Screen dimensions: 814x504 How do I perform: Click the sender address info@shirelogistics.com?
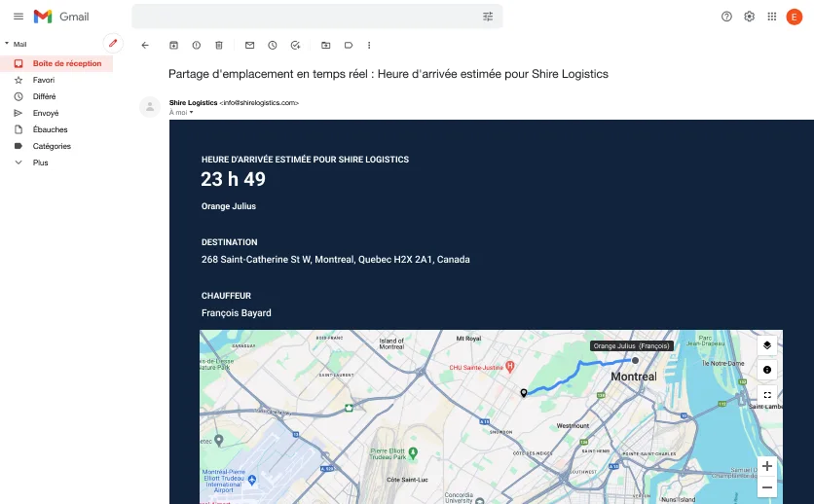coord(259,103)
